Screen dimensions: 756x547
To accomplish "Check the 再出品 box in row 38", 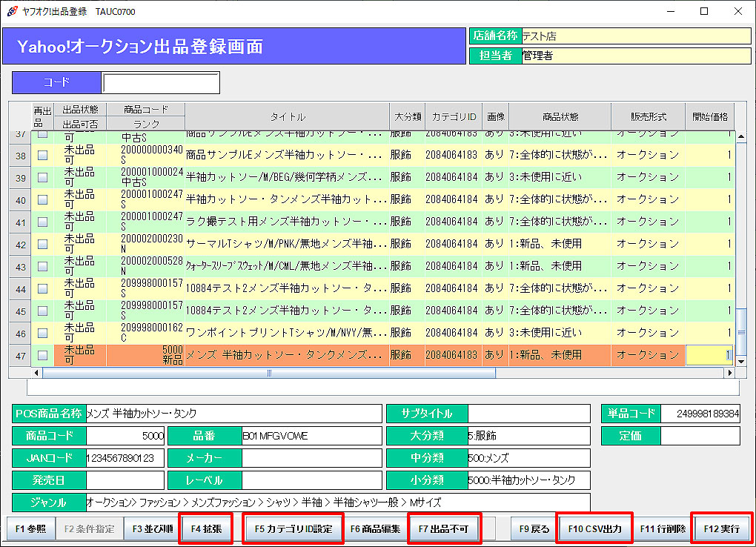I will pyautogui.click(x=42, y=156).
